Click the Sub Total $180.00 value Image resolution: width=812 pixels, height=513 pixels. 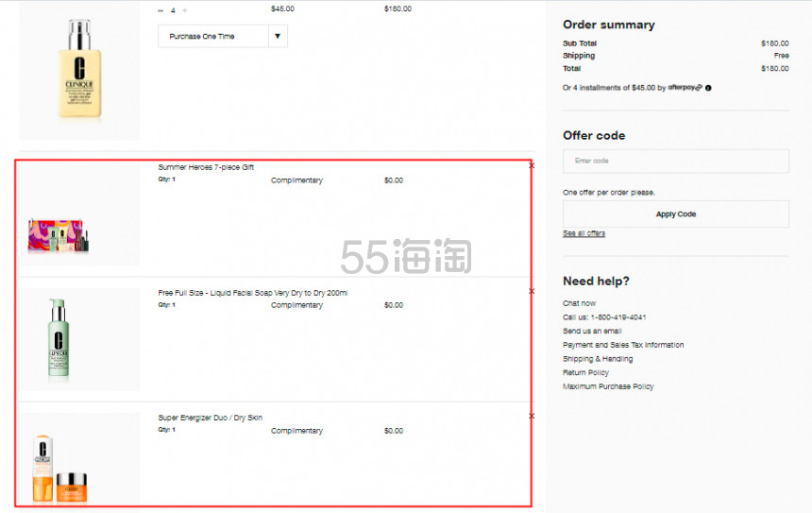775,43
